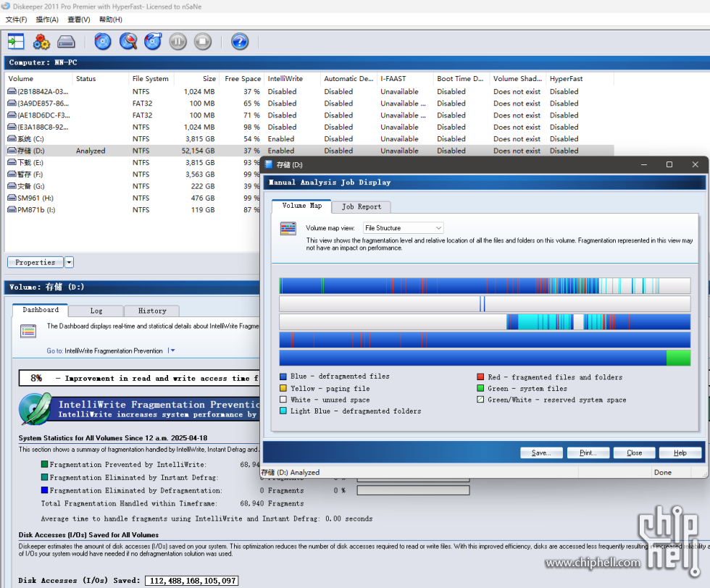Expand the Properties button dropdown arrow

point(70,262)
